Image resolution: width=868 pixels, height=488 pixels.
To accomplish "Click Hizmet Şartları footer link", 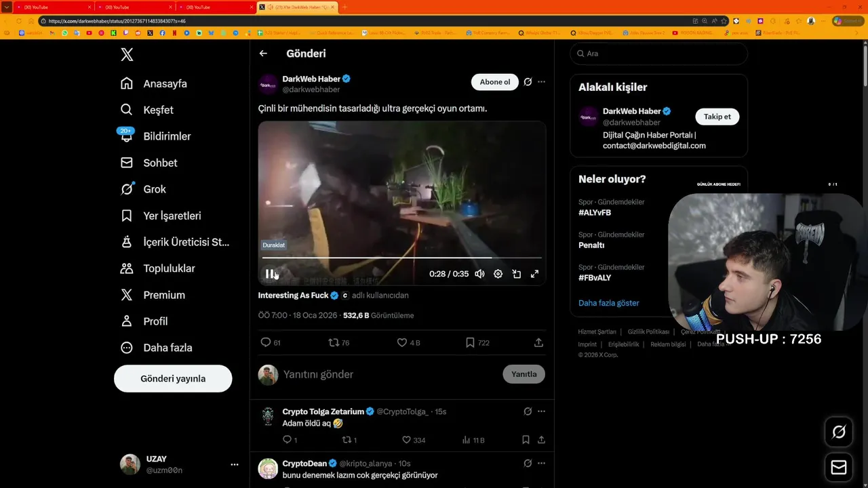I will 597,331.
